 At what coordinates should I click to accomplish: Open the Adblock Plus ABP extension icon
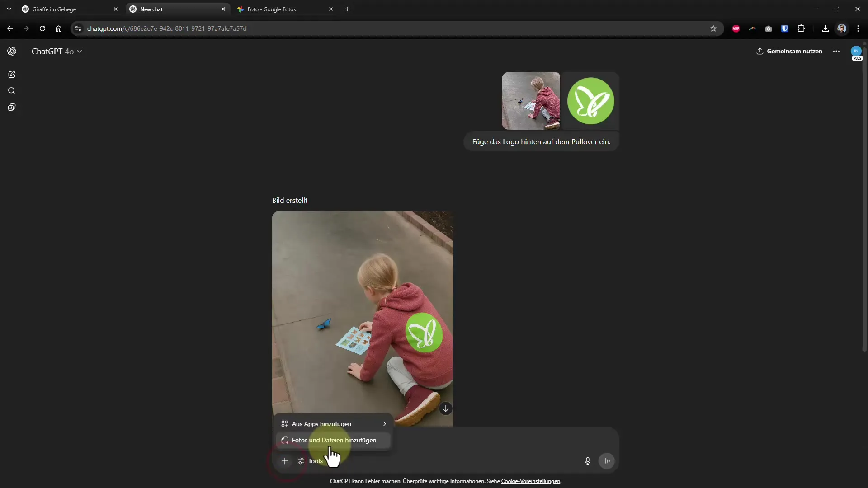736,28
